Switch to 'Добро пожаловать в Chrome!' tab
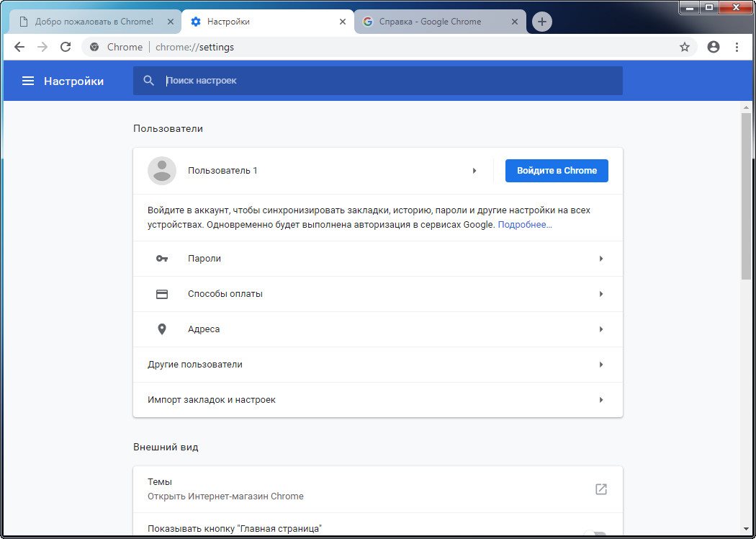Image resolution: width=756 pixels, height=539 pixels. [x=94, y=22]
